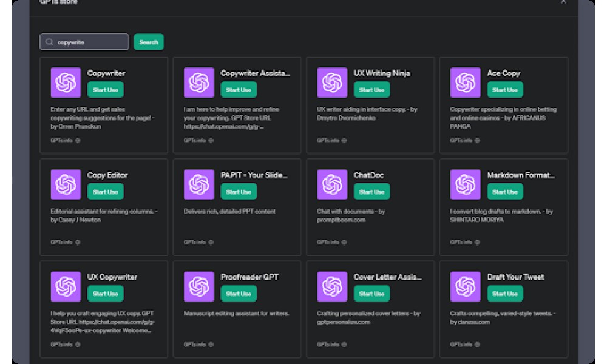The image size is (607, 364).
Task: Open GPTs info icon on Proofreader GPT card
Action: (x=211, y=344)
